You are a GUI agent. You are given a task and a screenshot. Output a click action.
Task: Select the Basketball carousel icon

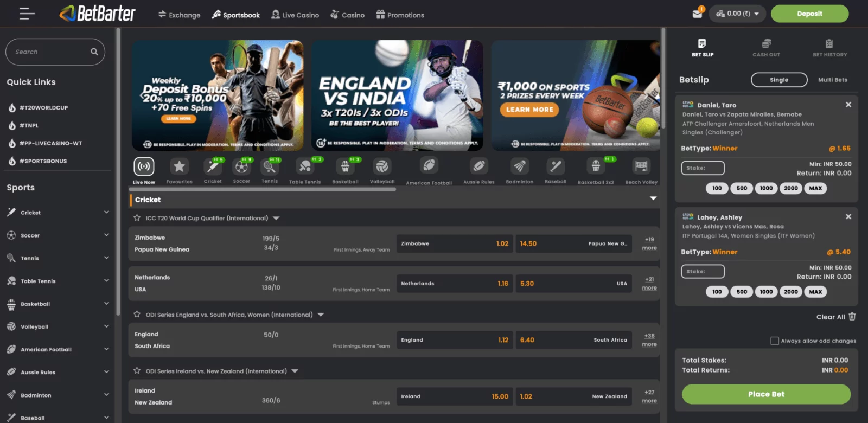click(345, 166)
